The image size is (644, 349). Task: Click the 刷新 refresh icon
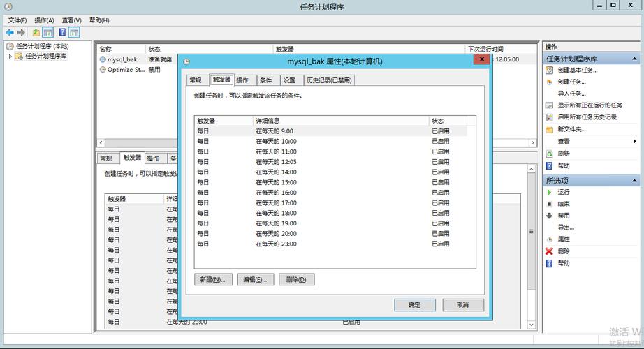550,154
